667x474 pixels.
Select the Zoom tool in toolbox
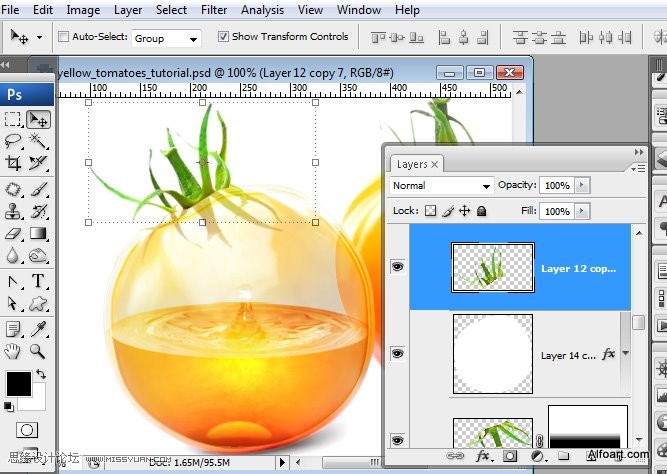[x=38, y=351]
